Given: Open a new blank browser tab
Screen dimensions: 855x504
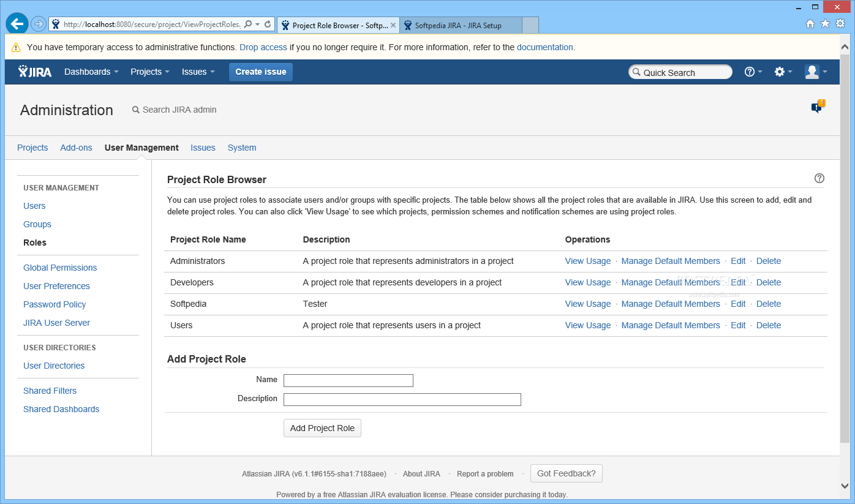Looking at the screenshot, I should (530, 25).
